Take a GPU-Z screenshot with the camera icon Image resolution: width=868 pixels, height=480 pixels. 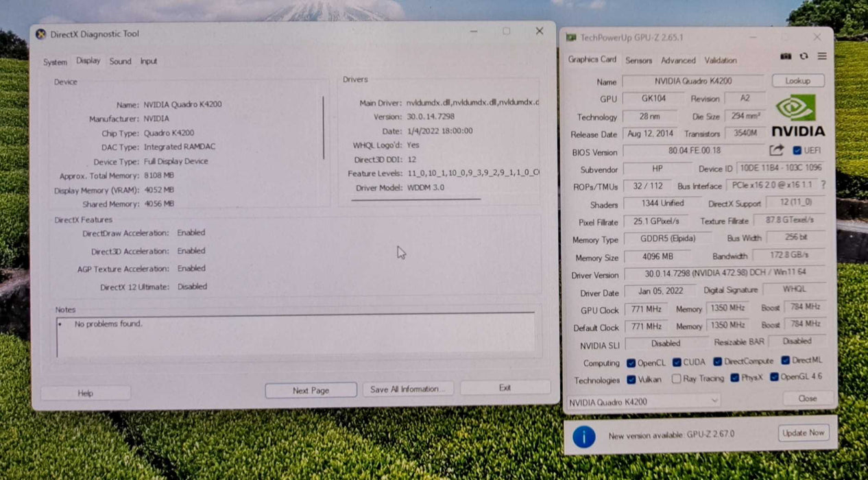786,56
